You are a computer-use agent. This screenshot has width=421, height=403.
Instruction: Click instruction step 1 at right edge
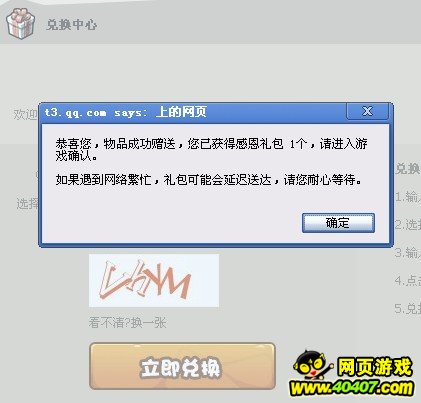click(408, 197)
